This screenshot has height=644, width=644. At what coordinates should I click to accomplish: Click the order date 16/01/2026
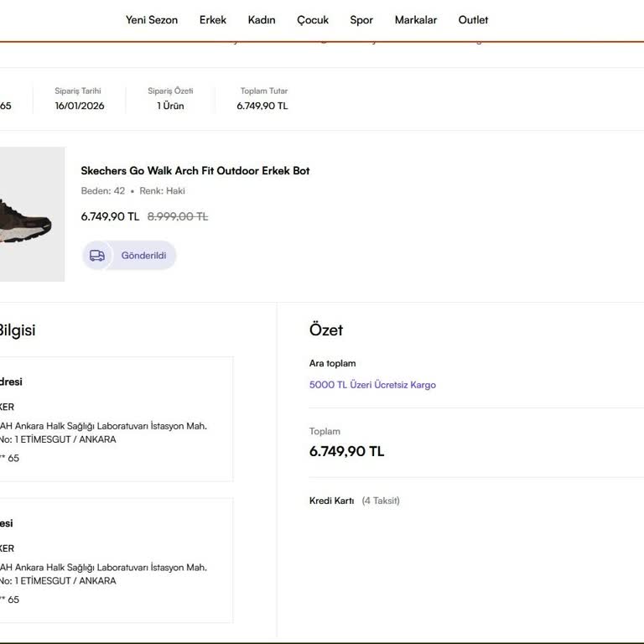pos(80,106)
